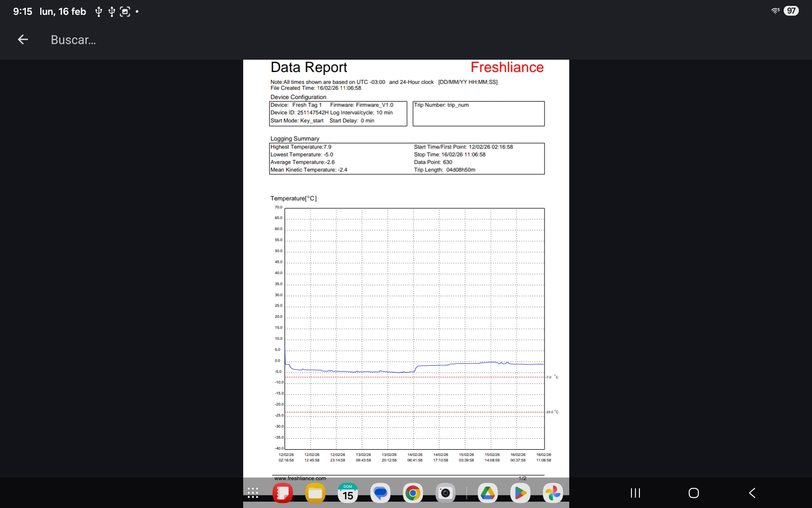Viewport: 812px width, 508px height.
Task: Launch Google Play Store
Action: (x=520, y=493)
